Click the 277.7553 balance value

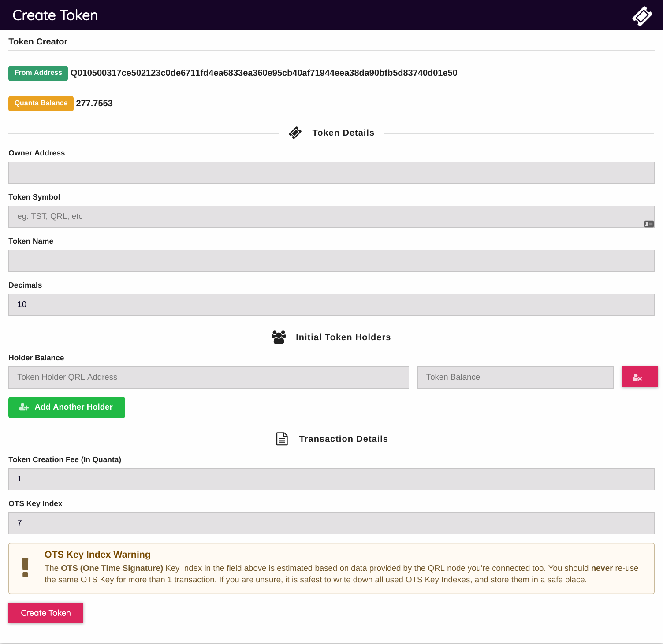94,103
